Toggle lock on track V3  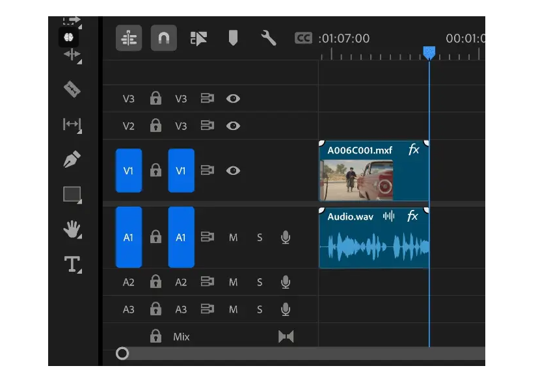tap(155, 98)
